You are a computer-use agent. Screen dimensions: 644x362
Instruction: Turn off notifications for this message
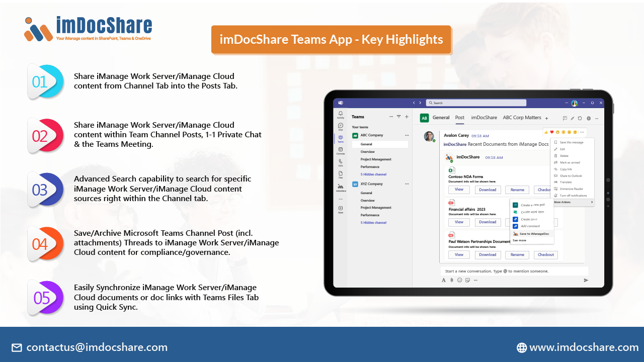click(x=573, y=195)
